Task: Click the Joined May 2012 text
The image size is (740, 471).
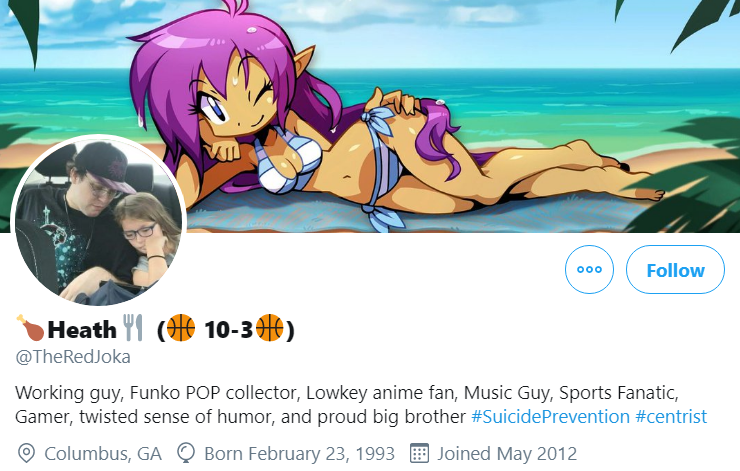Action: click(x=507, y=454)
